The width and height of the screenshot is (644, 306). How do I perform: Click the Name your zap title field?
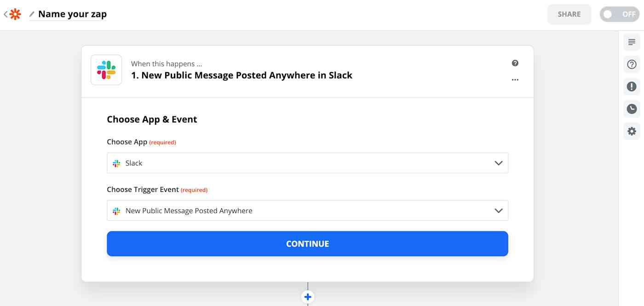click(x=71, y=14)
